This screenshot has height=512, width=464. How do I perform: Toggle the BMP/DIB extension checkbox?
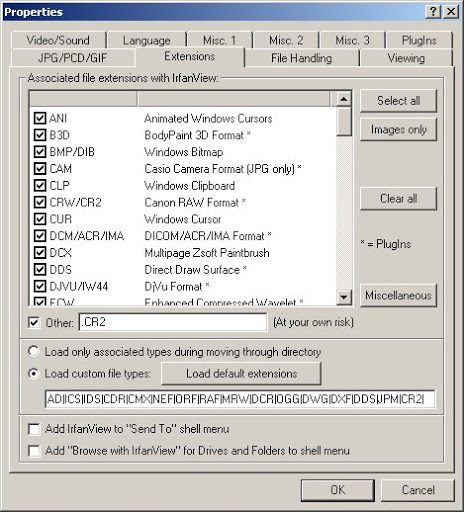40,152
